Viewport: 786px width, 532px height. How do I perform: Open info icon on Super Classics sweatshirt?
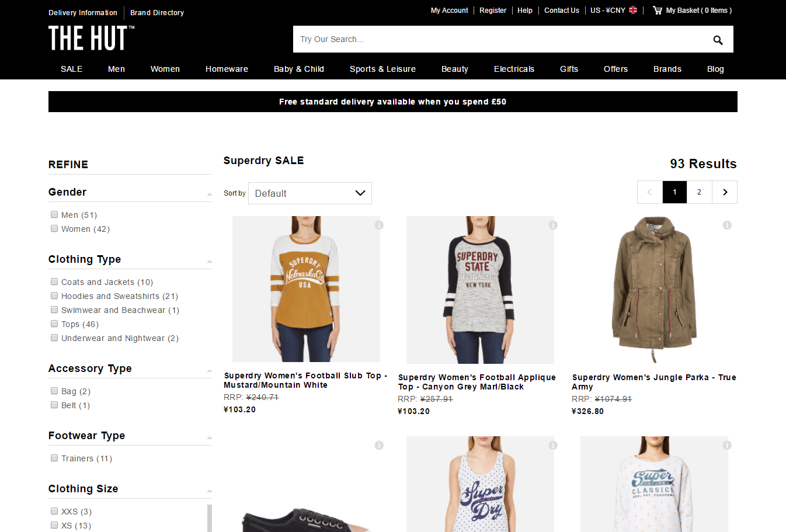[727, 445]
